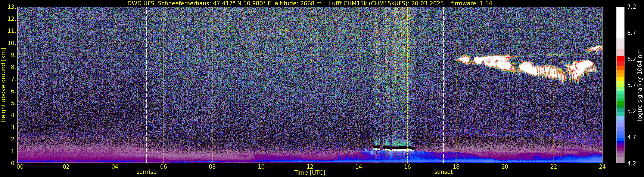
Task: Click the small cloud at upper right near 24 UTC
Action: click(594, 49)
